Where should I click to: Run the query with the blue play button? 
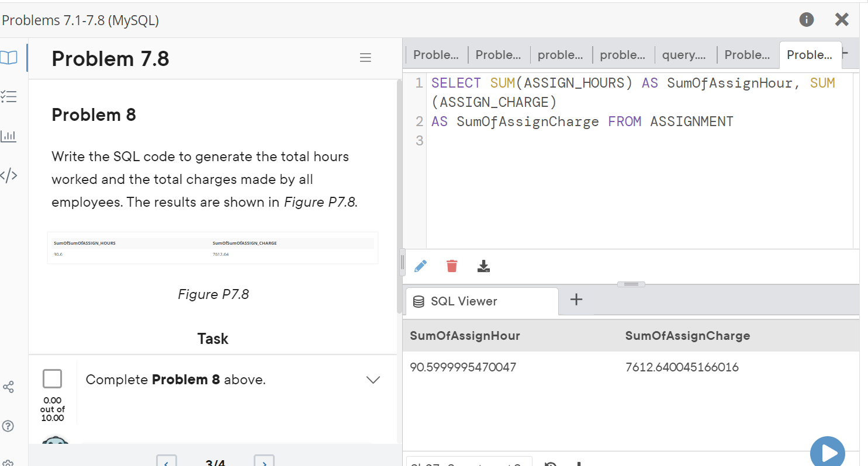tap(827, 451)
